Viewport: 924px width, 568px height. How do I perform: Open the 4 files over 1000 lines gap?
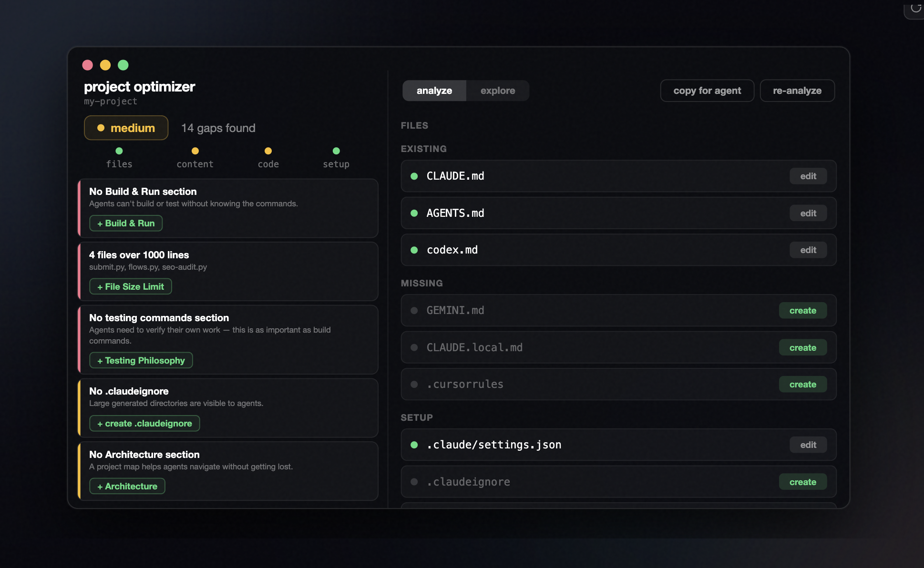[228, 271]
